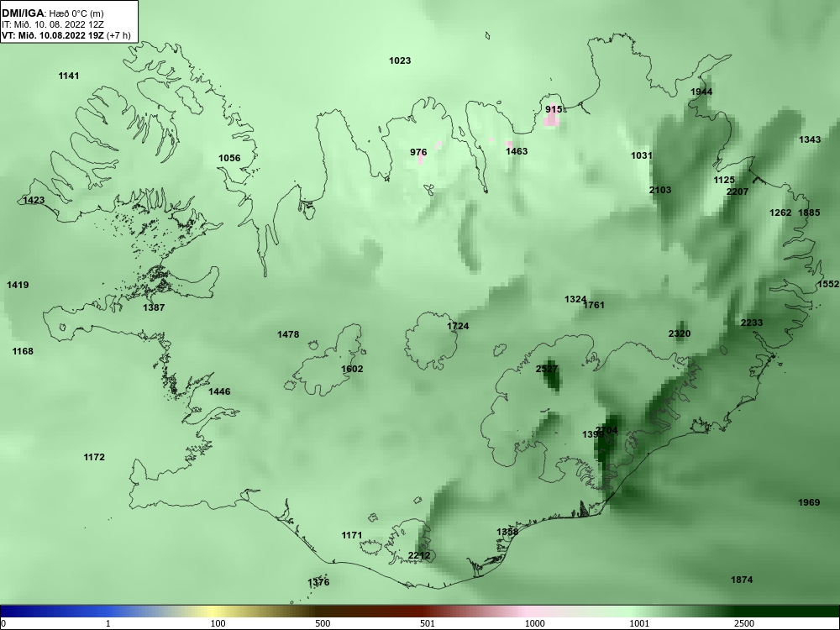Screen dimensions: 840x630
Task: Select the 1446 height label
Action: click(x=219, y=392)
